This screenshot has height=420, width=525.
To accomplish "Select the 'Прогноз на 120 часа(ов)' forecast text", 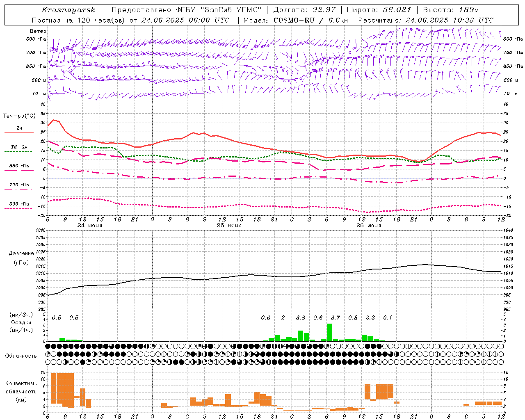I will [x=79, y=20].
